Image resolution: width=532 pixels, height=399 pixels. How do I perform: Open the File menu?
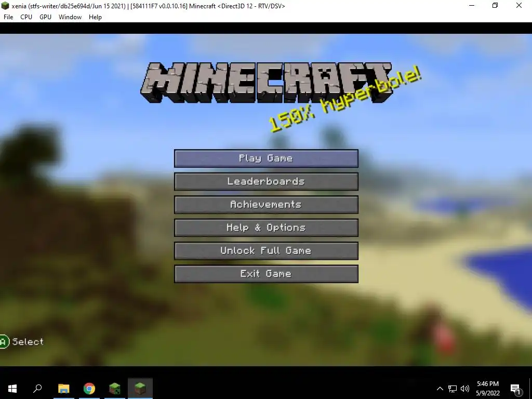8,17
